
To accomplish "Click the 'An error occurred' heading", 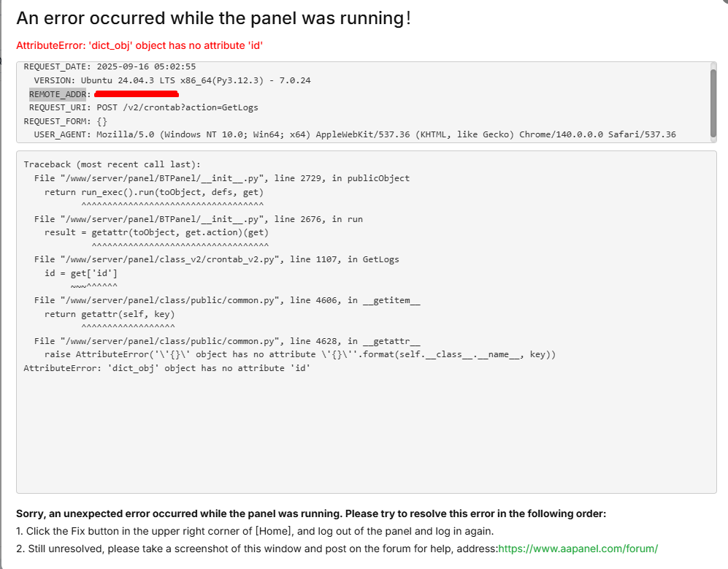I will [x=213, y=18].
